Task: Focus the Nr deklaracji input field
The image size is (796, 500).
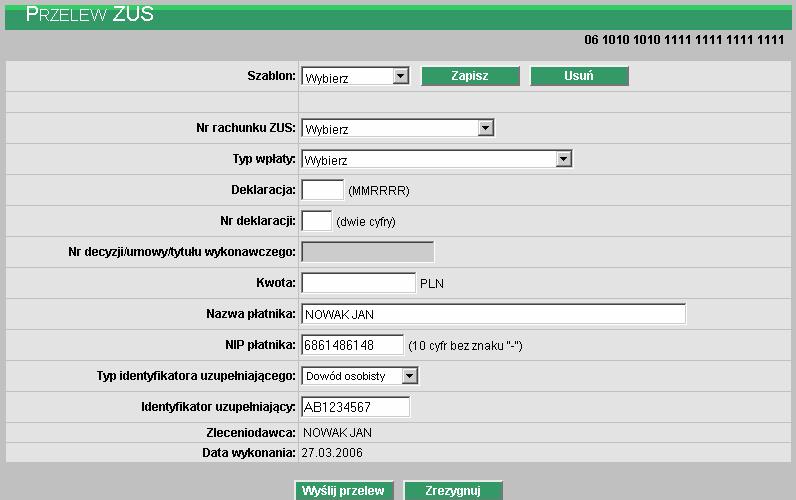Action: 316,221
